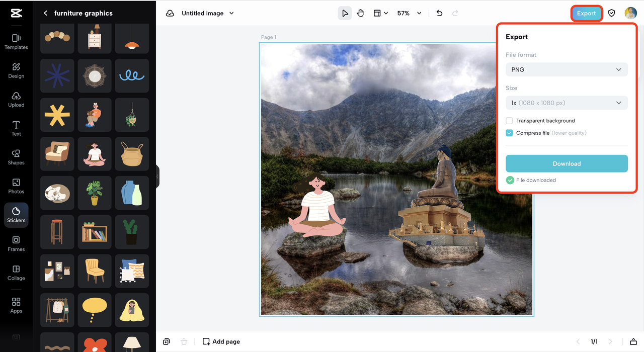Open the user profile avatar
Screen dimensions: 644x352
coord(630,13)
